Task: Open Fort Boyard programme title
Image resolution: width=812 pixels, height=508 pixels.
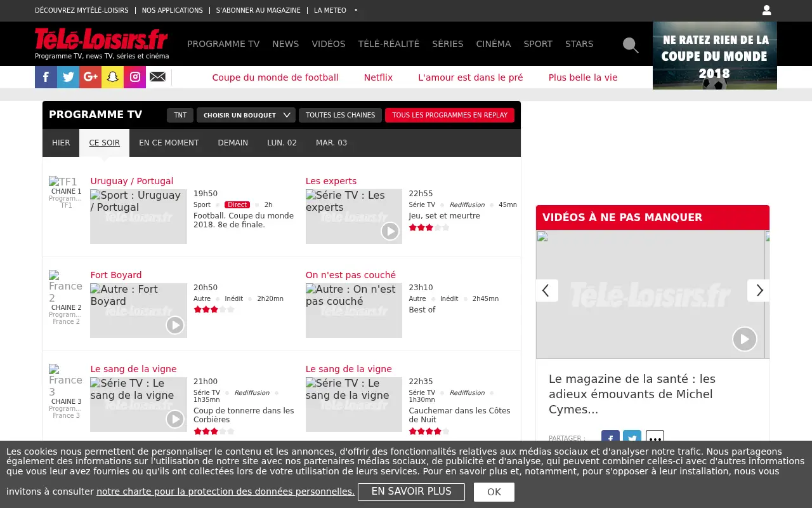Action: coord(116,275)
